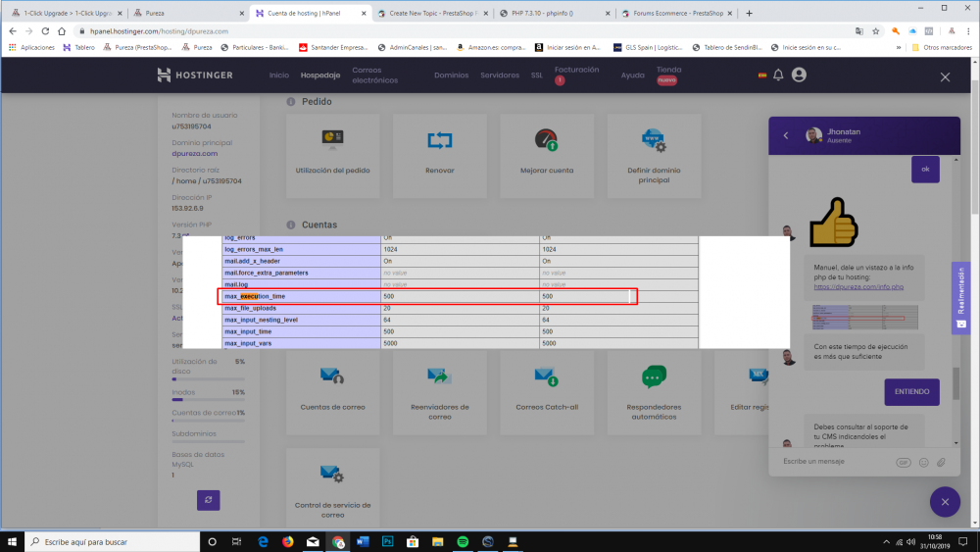The image size is (980, 552).
Task: Open Photoshop from the taskbar
Action: click(x=387, y=542)
